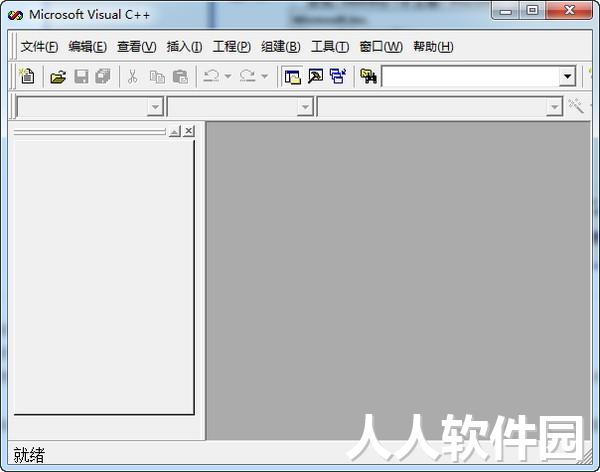The width and height of the screenshot is (600, 472).
Task: Expand the WizardBar filter combo box
Action: [305, 107]
